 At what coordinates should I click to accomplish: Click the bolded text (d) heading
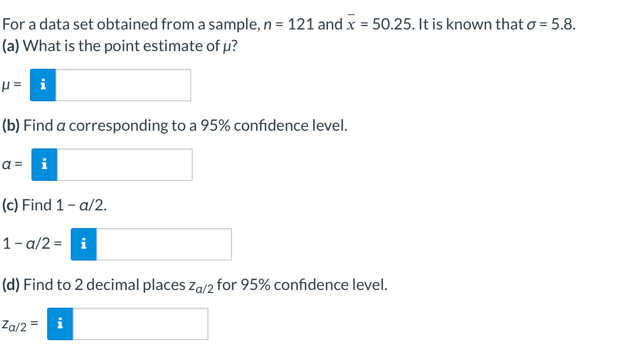click(x=11, y=285)
